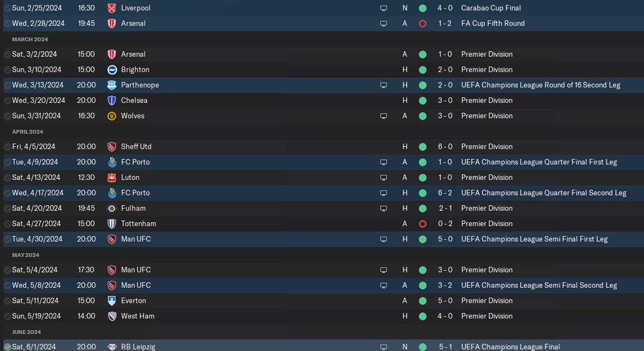This screenshot has width=644, height=351.
Task: Click the Tottenham club badge icon
Action: point(112,224)
